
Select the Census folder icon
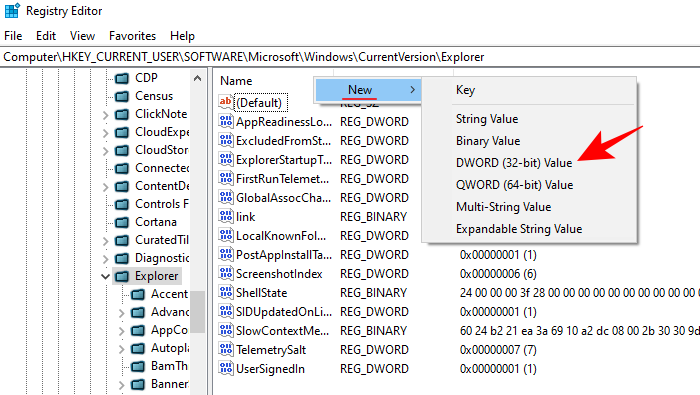pyautogui.click(x=122, y=96)
